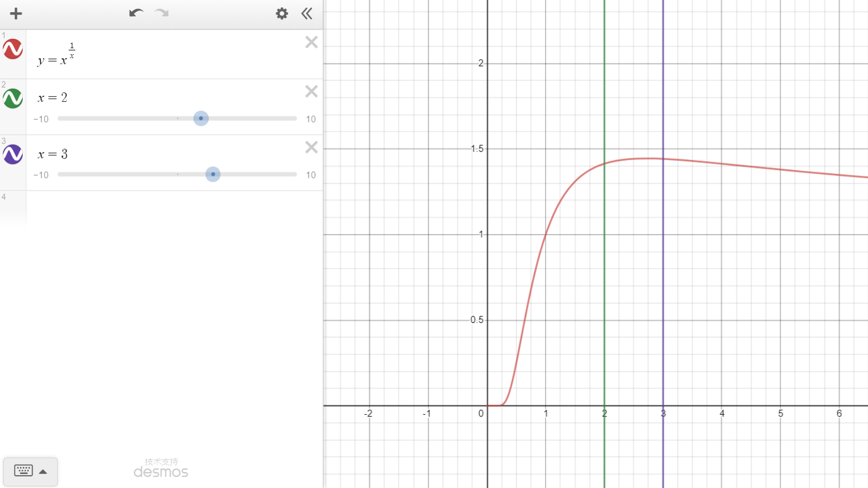Click the x=2 slider handle

(201, 119)
